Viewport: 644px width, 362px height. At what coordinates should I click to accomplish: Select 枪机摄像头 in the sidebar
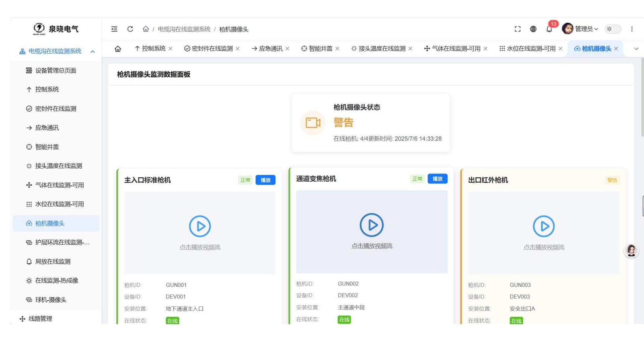coord(56,224)
